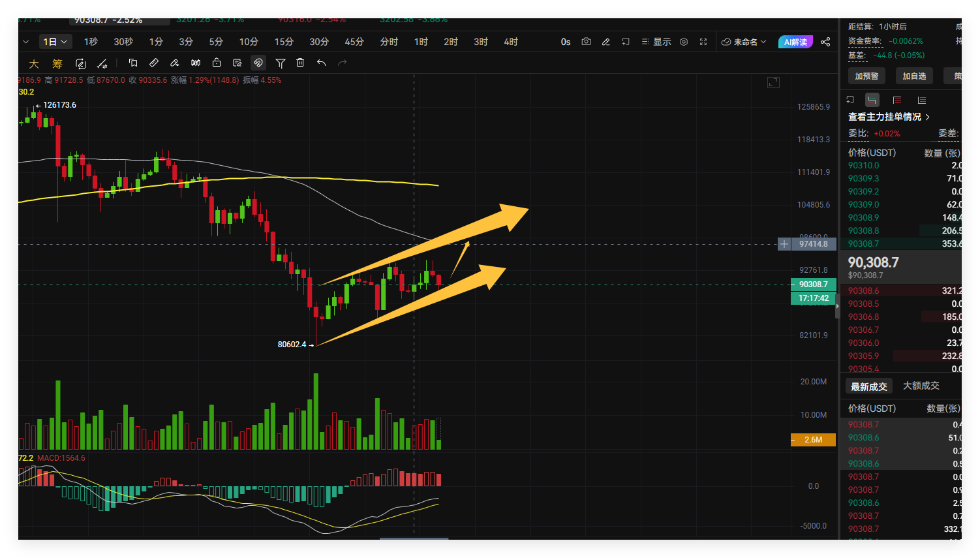Select the ruler measure tool
The image size is (980, 558).
tap(154, 63)
